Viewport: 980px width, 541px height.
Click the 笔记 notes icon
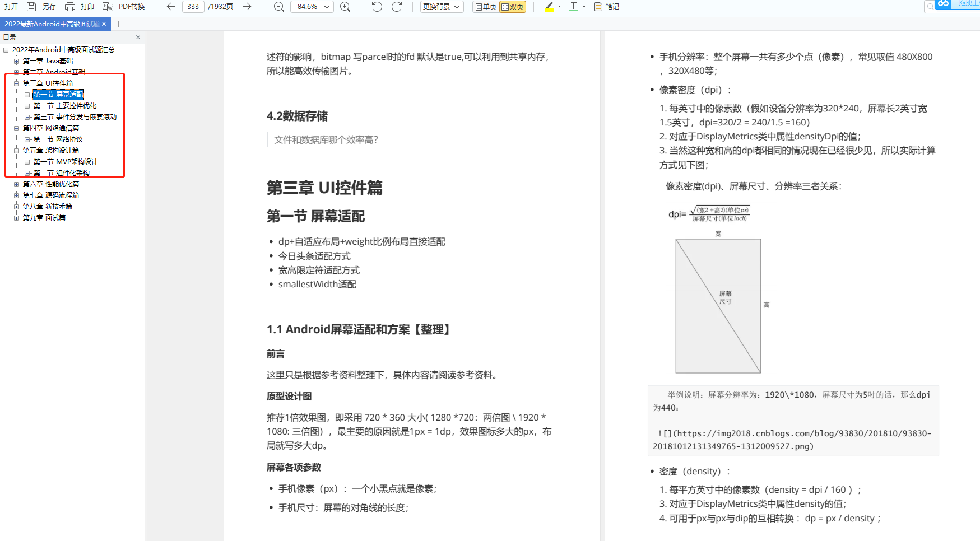tap(598, 7)
